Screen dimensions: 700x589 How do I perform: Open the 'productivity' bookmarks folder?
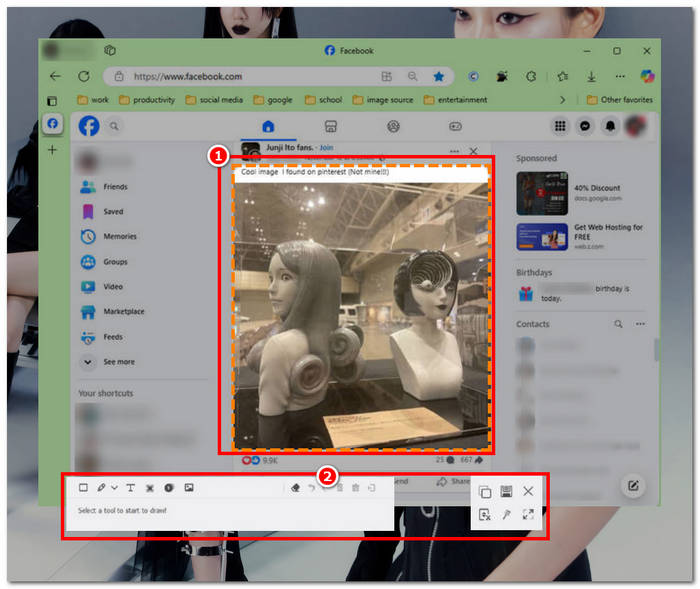coord(147,100)
